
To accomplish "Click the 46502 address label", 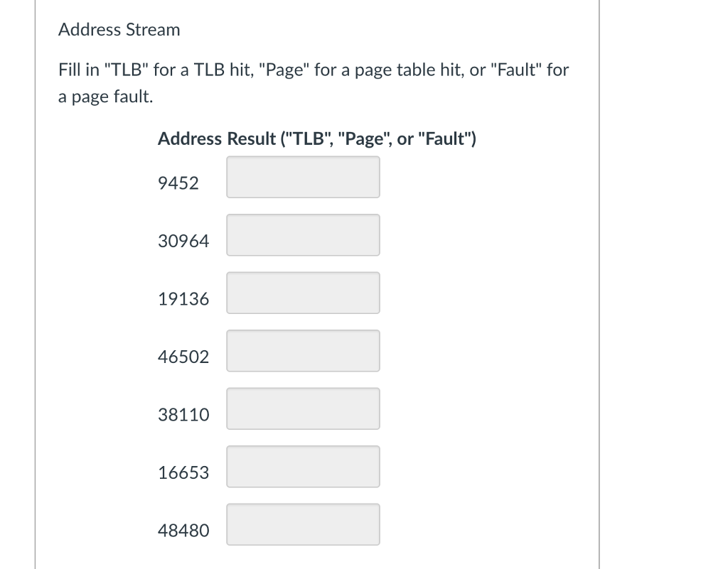I will coord(183,357).
